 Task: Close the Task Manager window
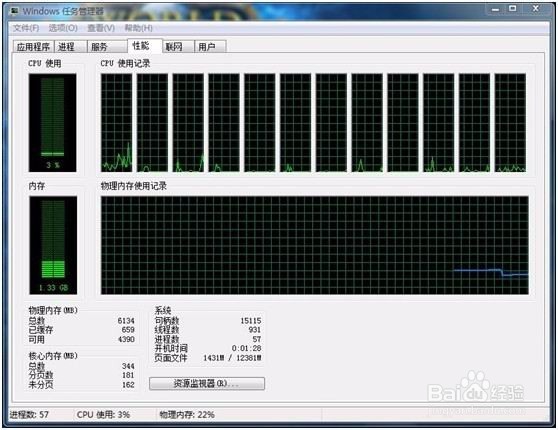(x=536, y=9)
